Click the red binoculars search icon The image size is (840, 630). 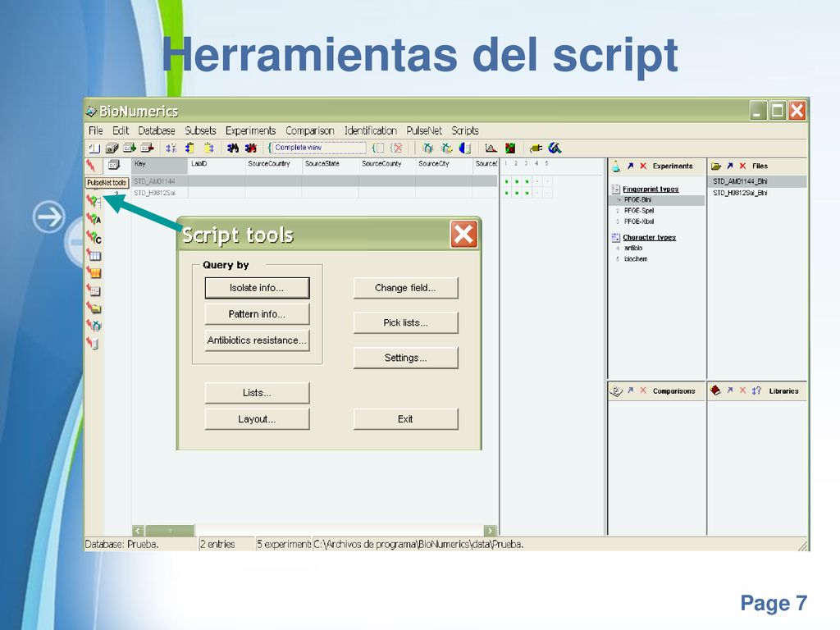pos(250,148)
